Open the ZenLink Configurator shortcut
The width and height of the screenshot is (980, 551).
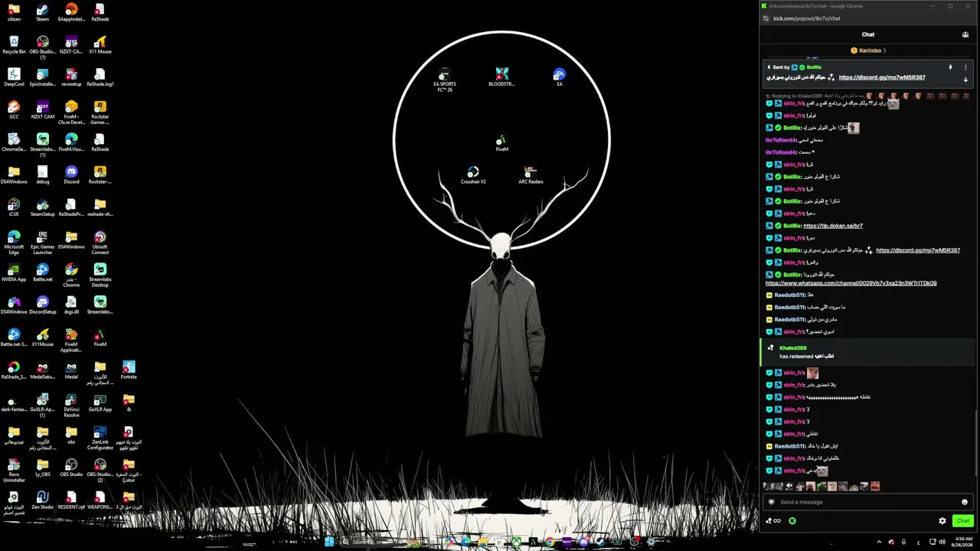coord(100,438)
